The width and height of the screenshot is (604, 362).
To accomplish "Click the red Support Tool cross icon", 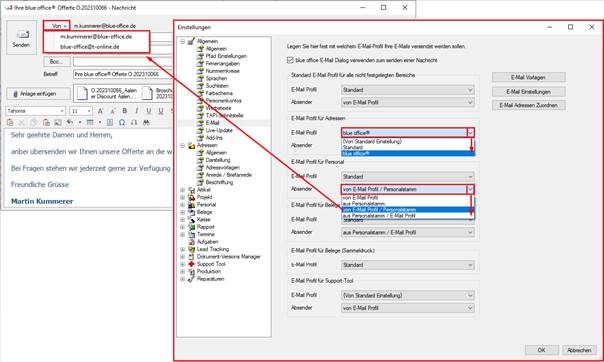I will point(191,264).
